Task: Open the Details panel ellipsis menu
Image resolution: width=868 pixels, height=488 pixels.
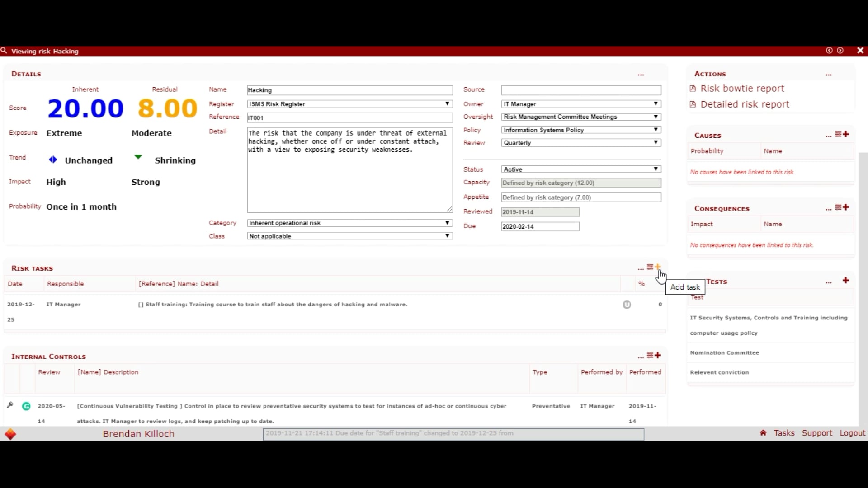Action: pyautogui.click(x=641, y=75)
